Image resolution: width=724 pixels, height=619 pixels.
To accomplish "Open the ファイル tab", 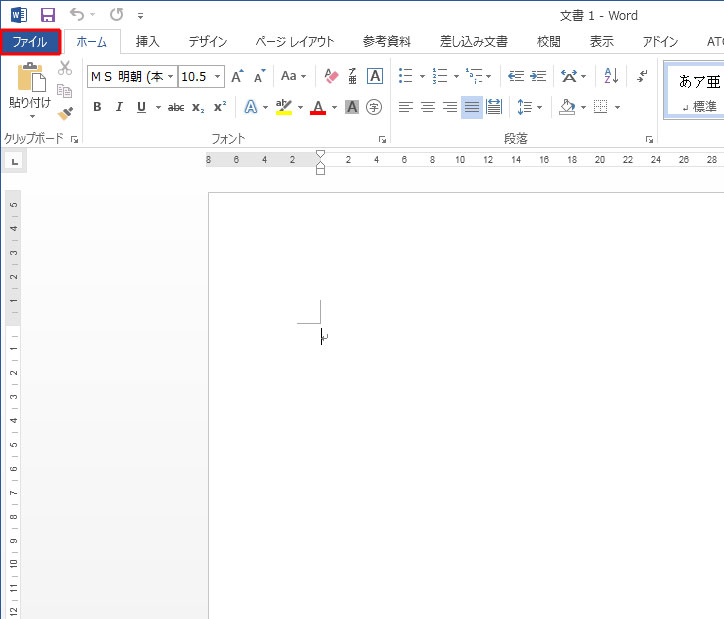I will pyautogui.click(x=30, y=42).
